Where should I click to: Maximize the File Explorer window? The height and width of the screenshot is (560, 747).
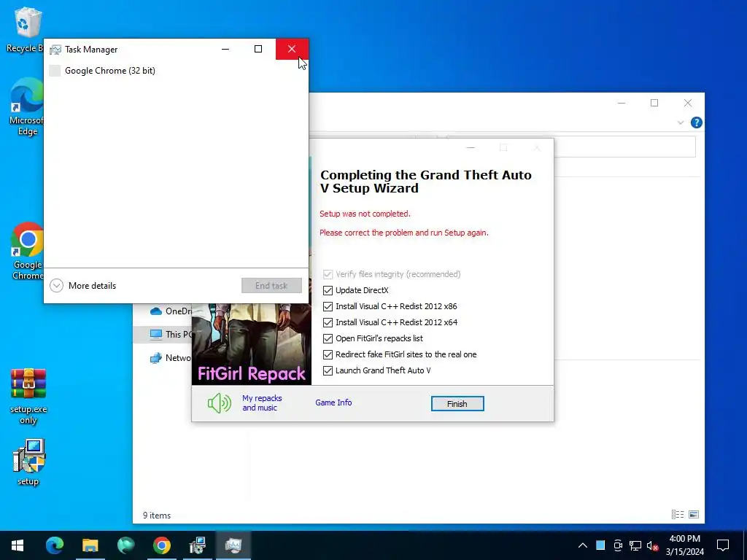[x=654, y=103]
